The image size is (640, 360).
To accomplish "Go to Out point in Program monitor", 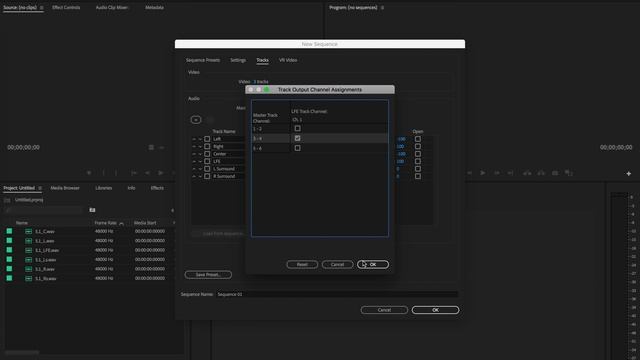I will coord(510,173).
